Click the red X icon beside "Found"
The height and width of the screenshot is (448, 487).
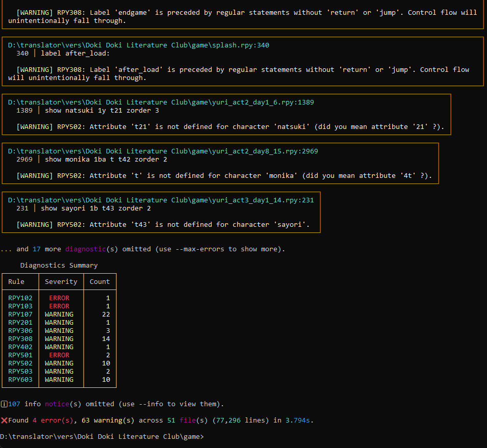[5, 420]
